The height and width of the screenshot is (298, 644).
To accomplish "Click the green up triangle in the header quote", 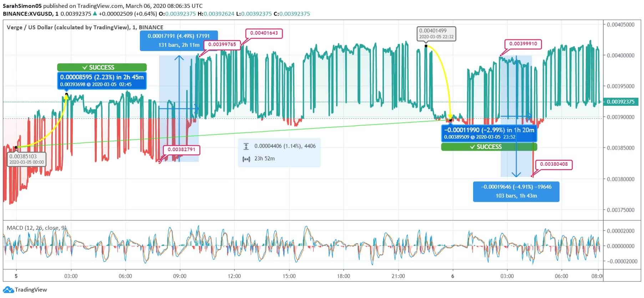I will [x=95, y=14].
